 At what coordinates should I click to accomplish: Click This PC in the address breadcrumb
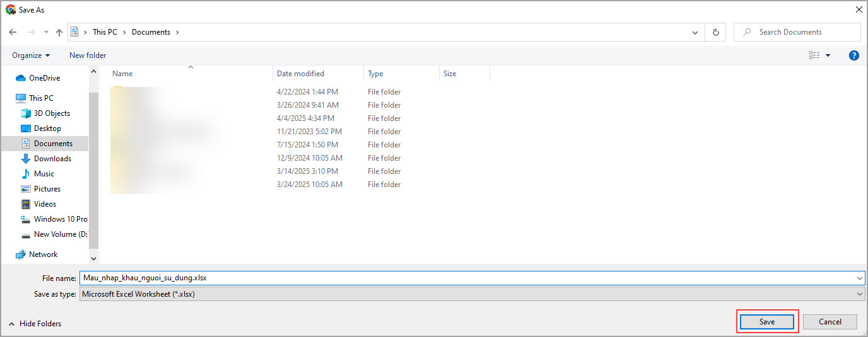pos(105,32)
